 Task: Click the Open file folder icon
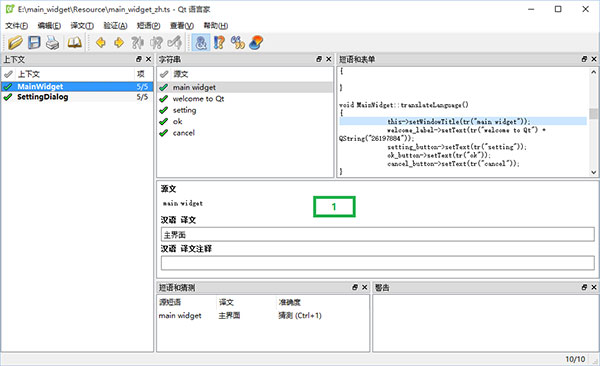tap(15, 42)
